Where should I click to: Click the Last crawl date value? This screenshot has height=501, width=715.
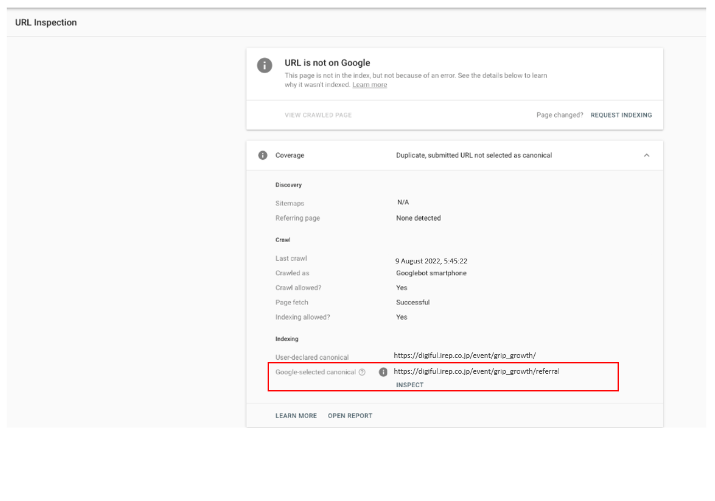432,260
